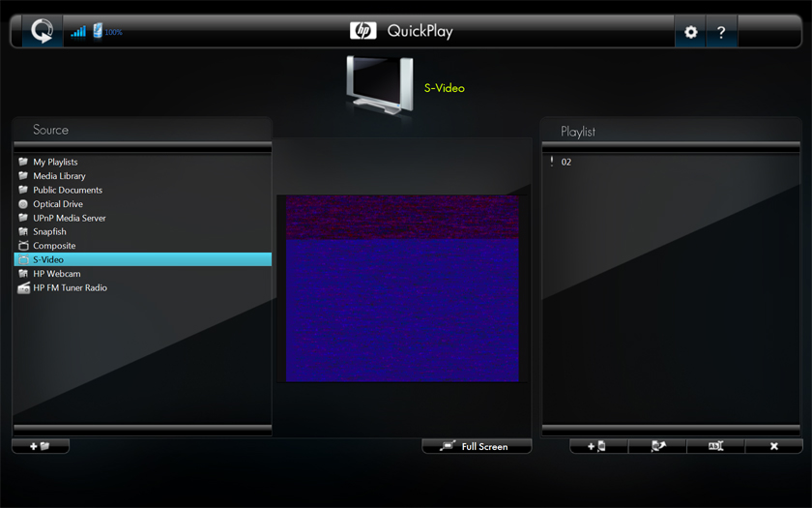Image resolution: width=812 pixels, height=508 pixels.
Task: Switch video to Full Screen
Action: pos(477,446)
